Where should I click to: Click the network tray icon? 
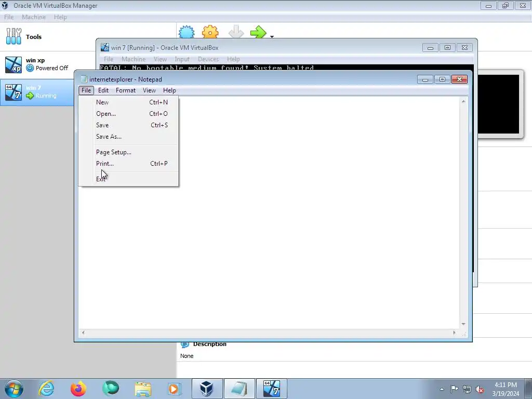coord(467,389)
